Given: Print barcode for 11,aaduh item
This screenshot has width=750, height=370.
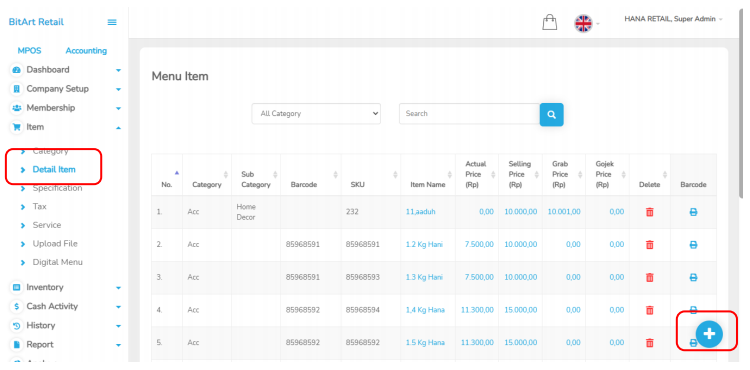Looking at the screenshot, I should [x=693, y=212].
